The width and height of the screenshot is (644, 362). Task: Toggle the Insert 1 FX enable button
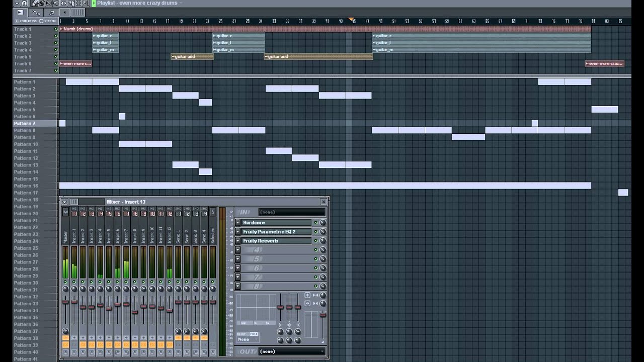74,344
